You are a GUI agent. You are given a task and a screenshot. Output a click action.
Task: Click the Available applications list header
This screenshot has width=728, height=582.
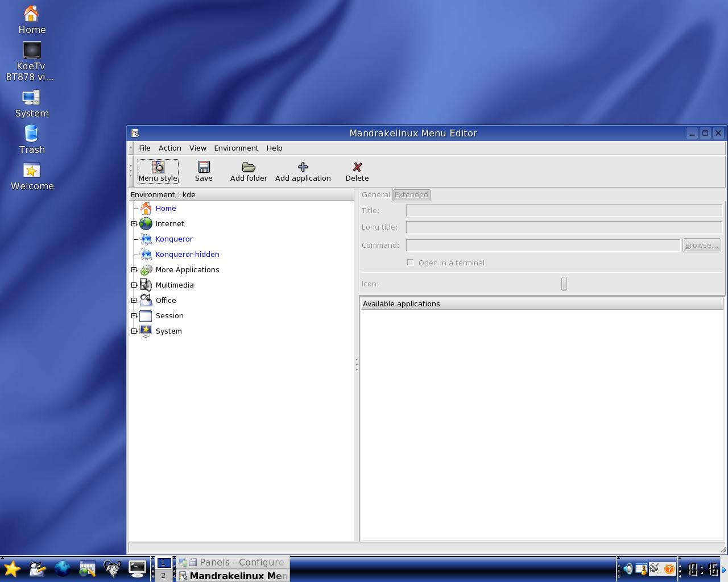(542, 304)
